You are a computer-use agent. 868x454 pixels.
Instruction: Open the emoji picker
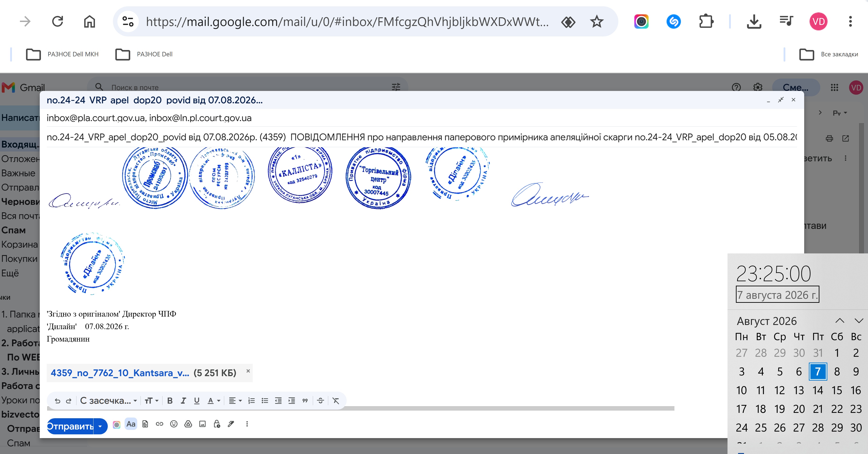point(174,424)
